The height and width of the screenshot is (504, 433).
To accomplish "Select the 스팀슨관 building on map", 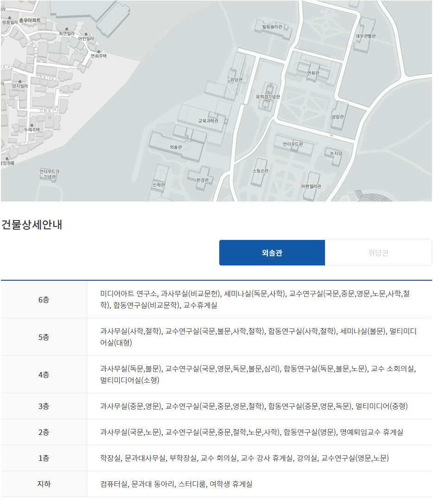I will 260,171.
